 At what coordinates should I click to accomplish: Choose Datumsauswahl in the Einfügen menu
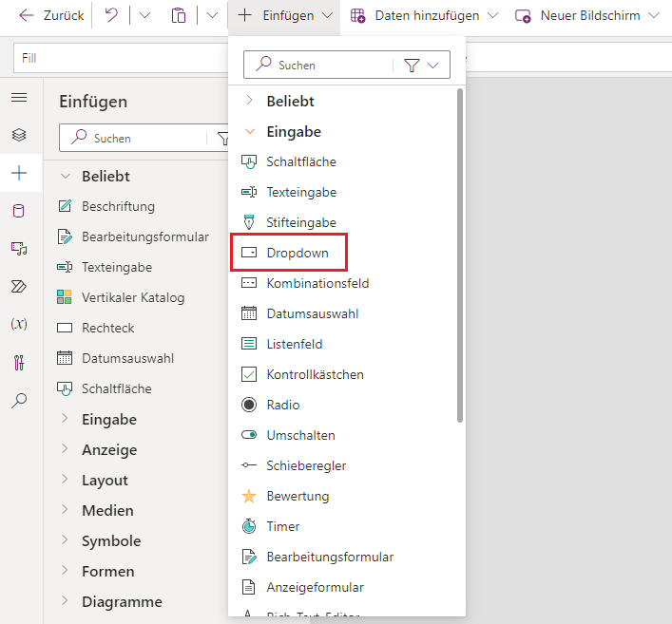[x=312, y=313]
